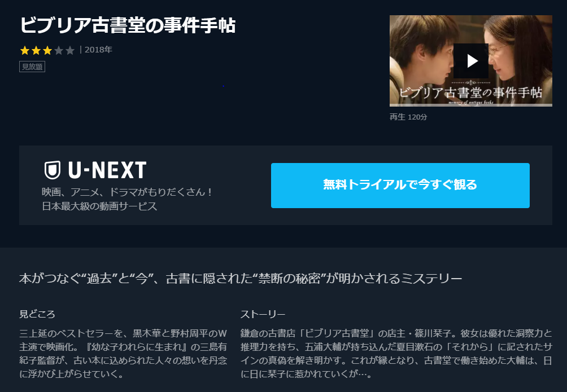Click the 無料トライアルで今すぐ観る button
This screenshot has width=567, height=392.
[x=400, y=186]
